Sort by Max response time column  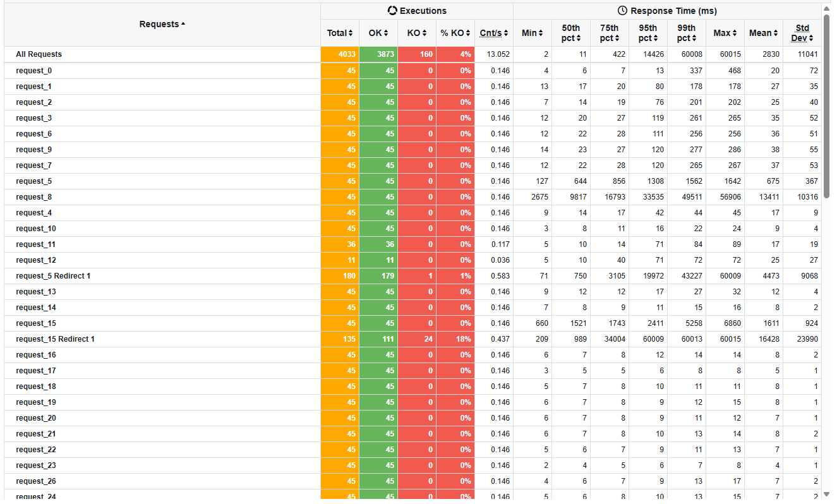click(725, 33)
